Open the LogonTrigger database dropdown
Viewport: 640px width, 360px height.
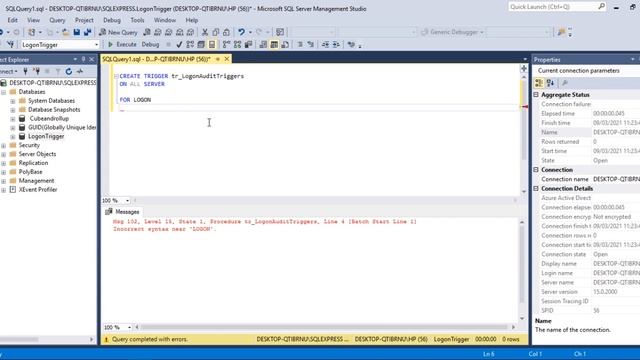click(x=96, y=44)
